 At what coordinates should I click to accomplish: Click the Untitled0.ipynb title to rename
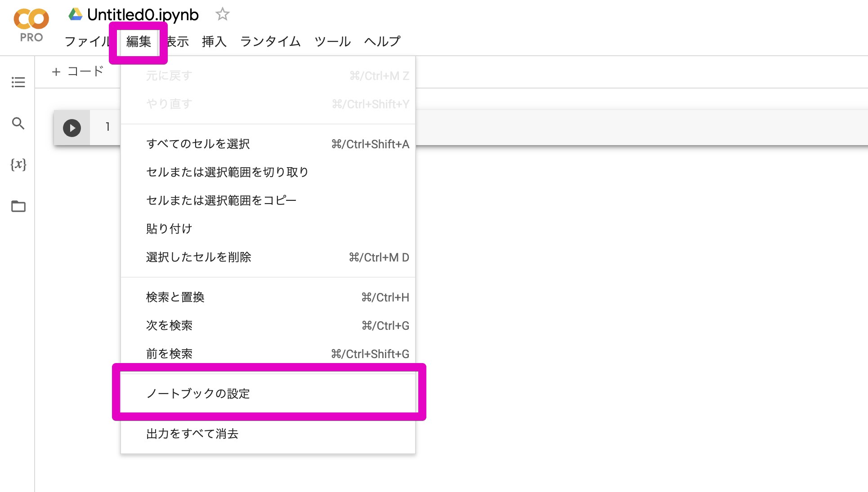pyautogui.click(x=143, y=14)
